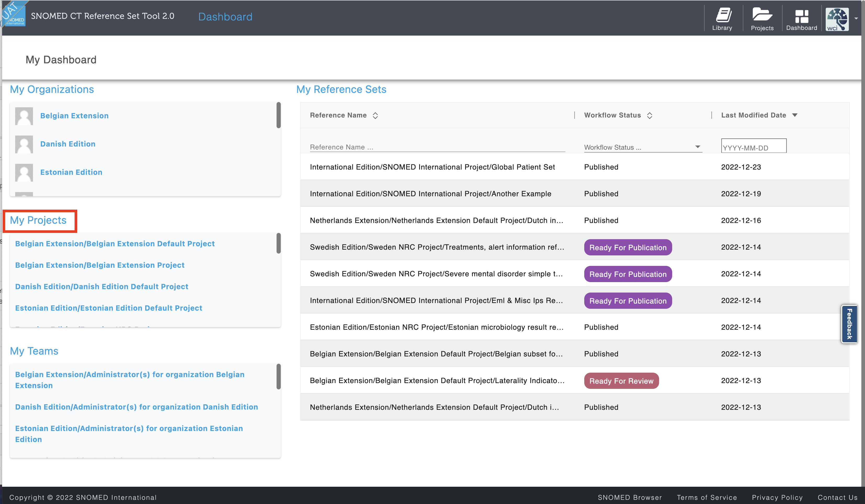
Task: Click the Reference Name filter field
Action: [437, 147]
